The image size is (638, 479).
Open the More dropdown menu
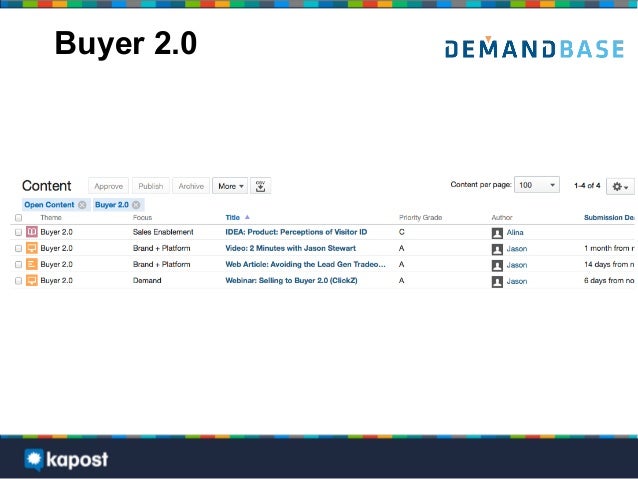230,186
